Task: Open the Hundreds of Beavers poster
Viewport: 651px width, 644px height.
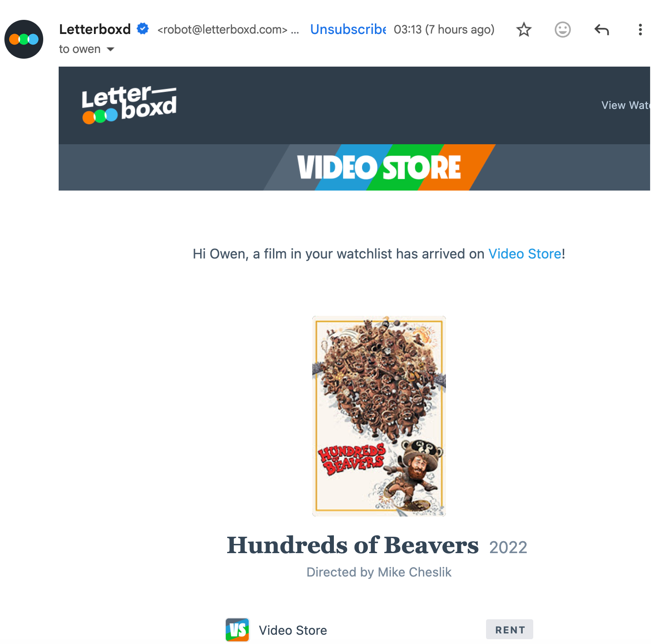Action: pyautogui.click(x=379, y=416)
